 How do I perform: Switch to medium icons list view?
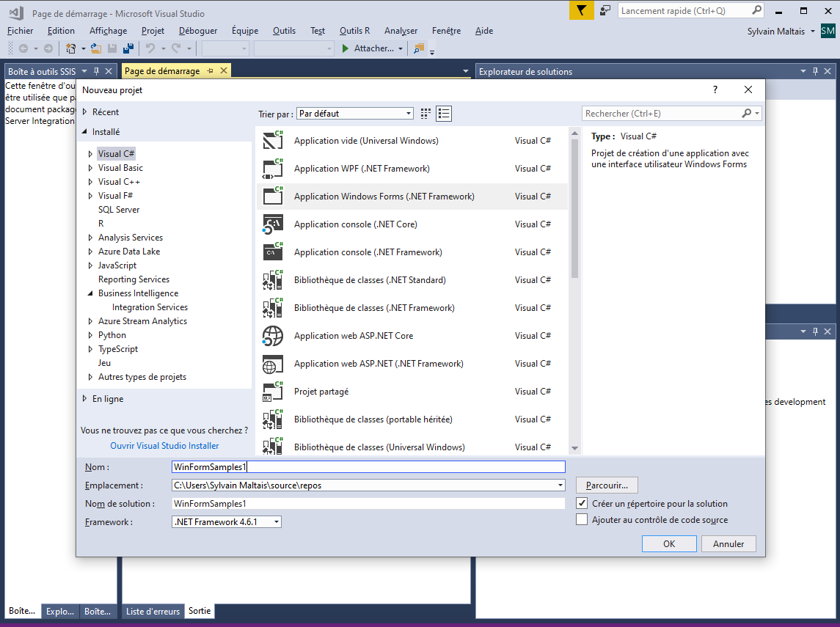[x=444, y=114]
